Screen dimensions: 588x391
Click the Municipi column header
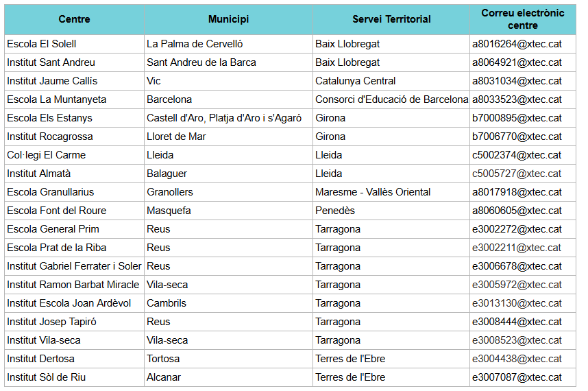click(228, 19)
